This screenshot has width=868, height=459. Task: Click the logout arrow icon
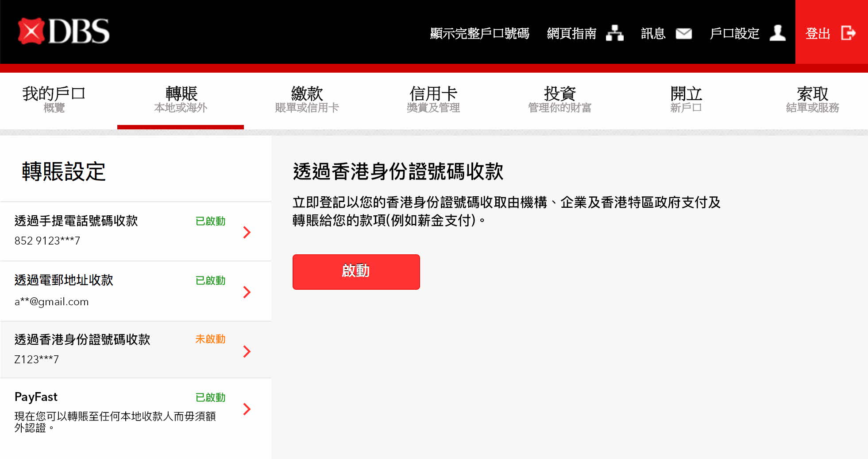(x=848, y=33)
